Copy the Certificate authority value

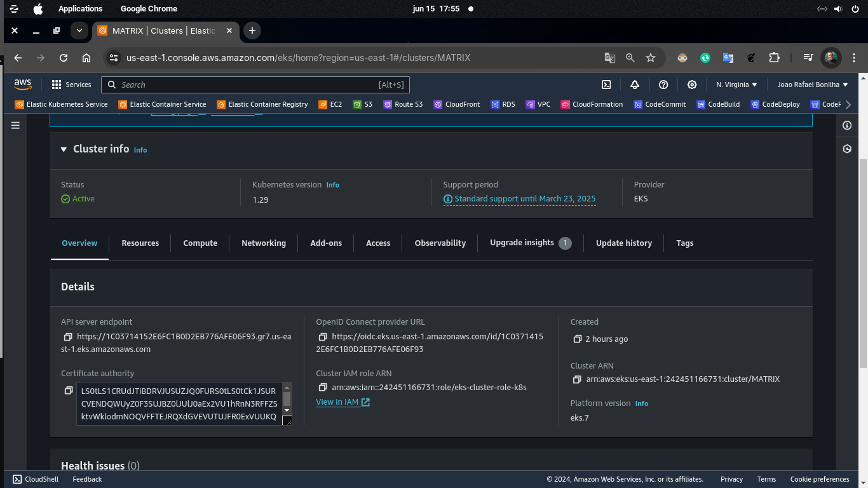(68, 390)
